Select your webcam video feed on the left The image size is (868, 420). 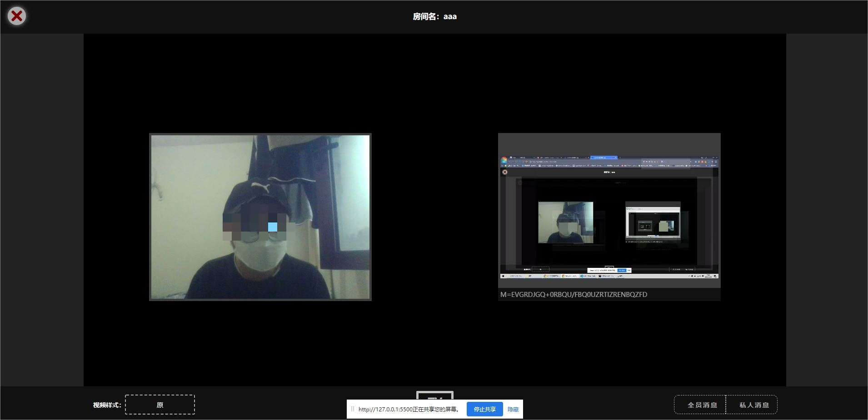tap(260, 217)
